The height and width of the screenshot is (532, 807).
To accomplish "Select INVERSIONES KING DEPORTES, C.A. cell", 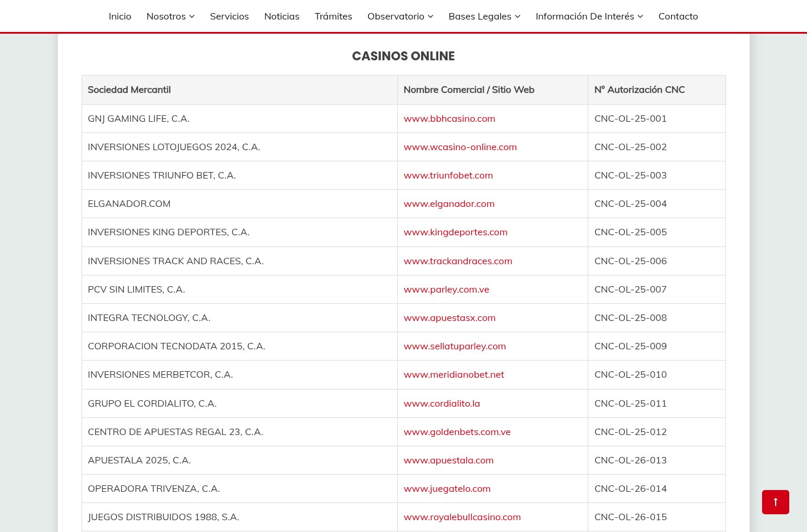I will 239,232.
